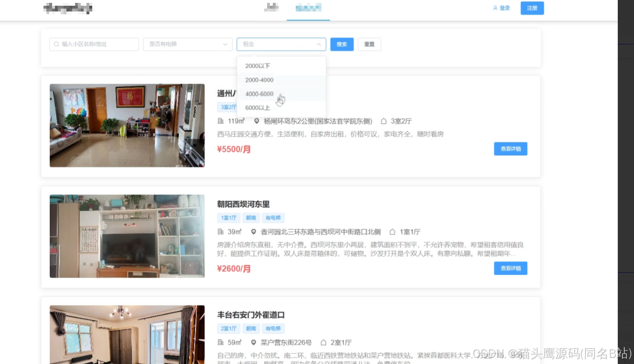Click location pin before 菜户营东街226号

click(254, 343)
